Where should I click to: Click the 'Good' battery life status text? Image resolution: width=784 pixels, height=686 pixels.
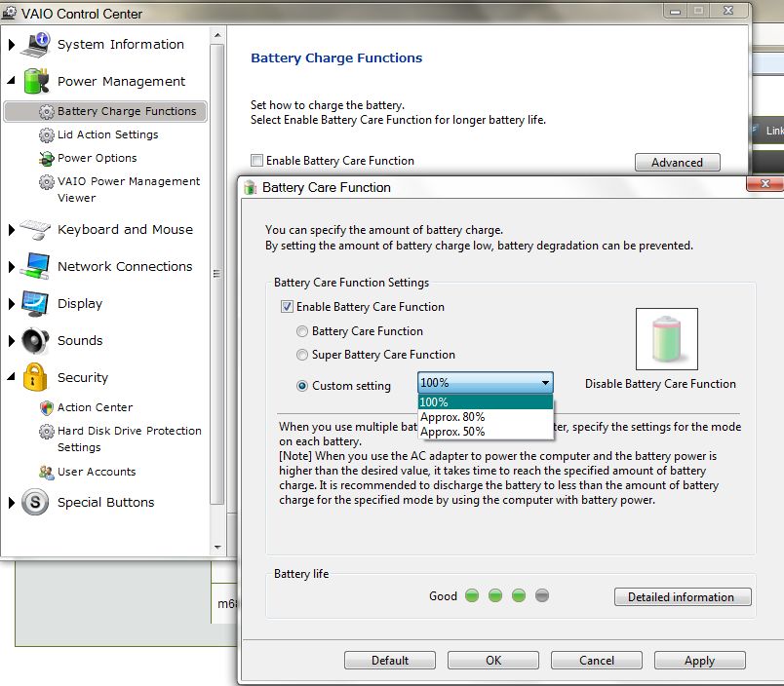(443, 596)
